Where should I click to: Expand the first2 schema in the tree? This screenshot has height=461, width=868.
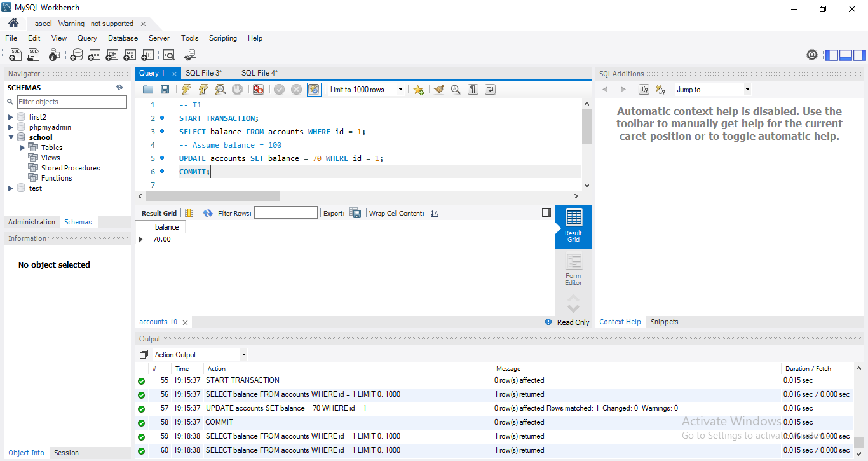point(11,117)
